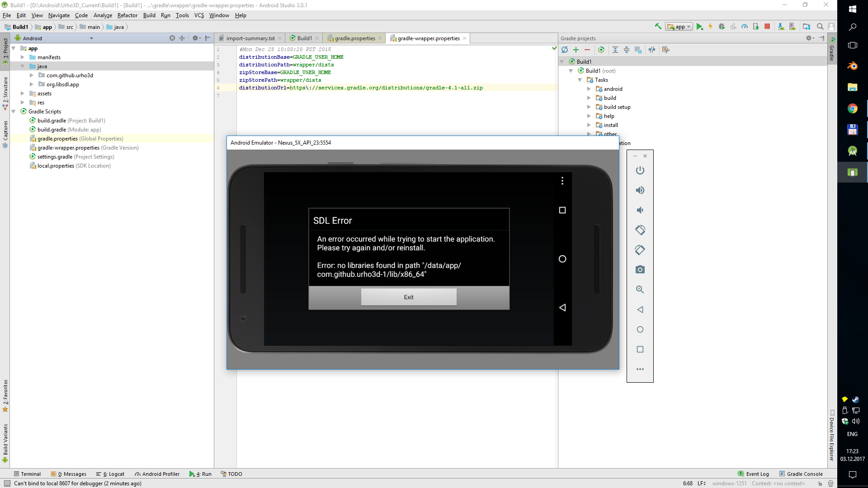Image resolution: width=868 pixels, height=488 pixels.
Task: Hide the Project panel with its hide icon
Action: [208, 38]
